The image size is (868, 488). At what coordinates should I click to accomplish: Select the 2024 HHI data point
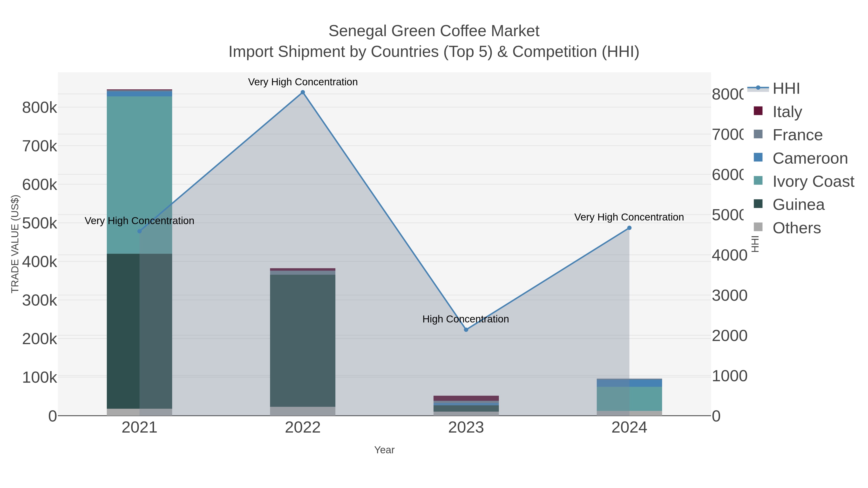click(629, 228)
